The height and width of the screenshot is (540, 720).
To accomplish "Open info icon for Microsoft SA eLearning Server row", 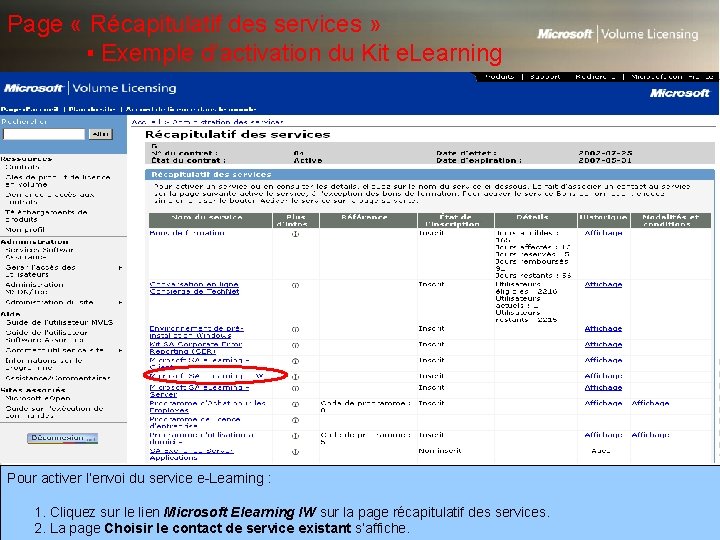I will [x=295, y=388].
